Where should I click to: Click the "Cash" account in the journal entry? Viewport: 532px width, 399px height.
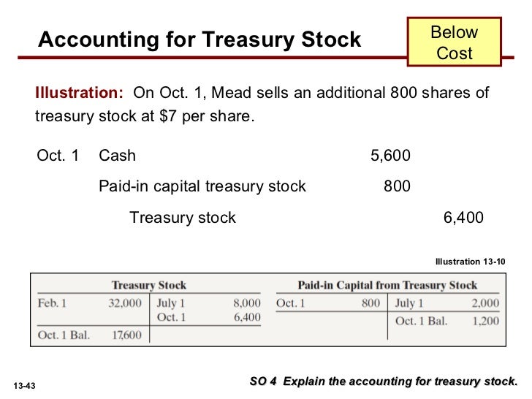pyautogui.click(x=117, y=155)
